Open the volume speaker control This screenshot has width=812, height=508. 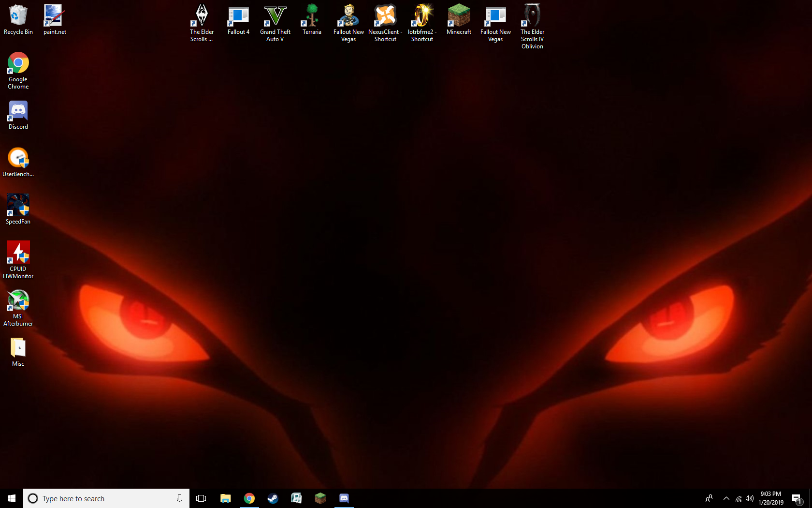[750, 498]
